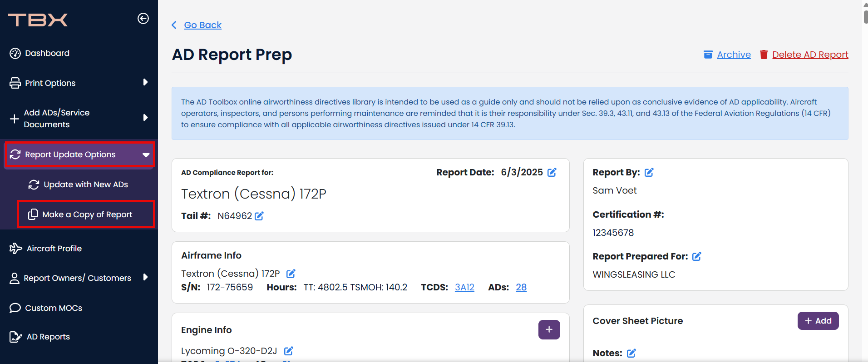Collapse sidebar with the circled arrow icon
Image resolution: width=868 pixels, height=364 pixels.
pyautogui.click(x=143, y=18)
